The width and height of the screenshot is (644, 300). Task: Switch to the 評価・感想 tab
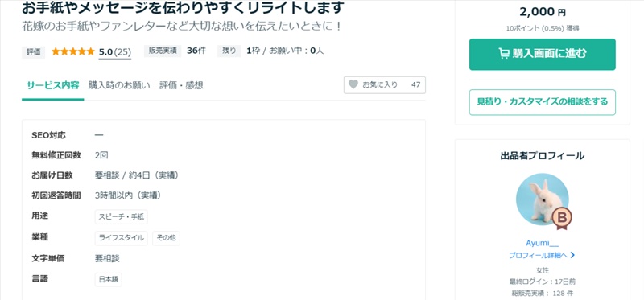coord(181,85)
